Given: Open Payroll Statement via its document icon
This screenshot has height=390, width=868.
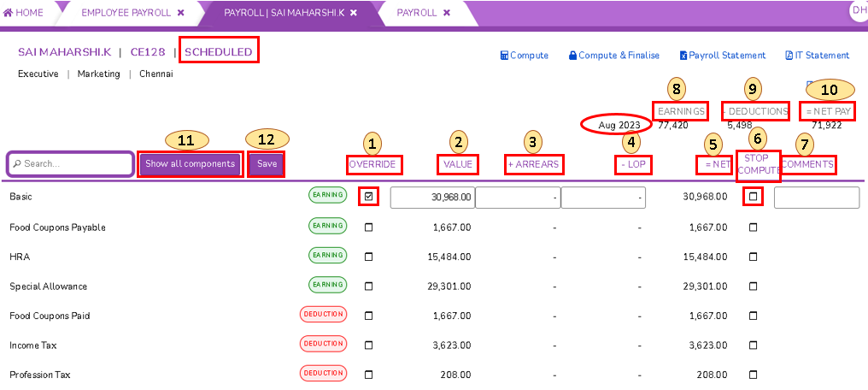Looking at the screenshot, I should pyautogui.click(x=683, y=56).
